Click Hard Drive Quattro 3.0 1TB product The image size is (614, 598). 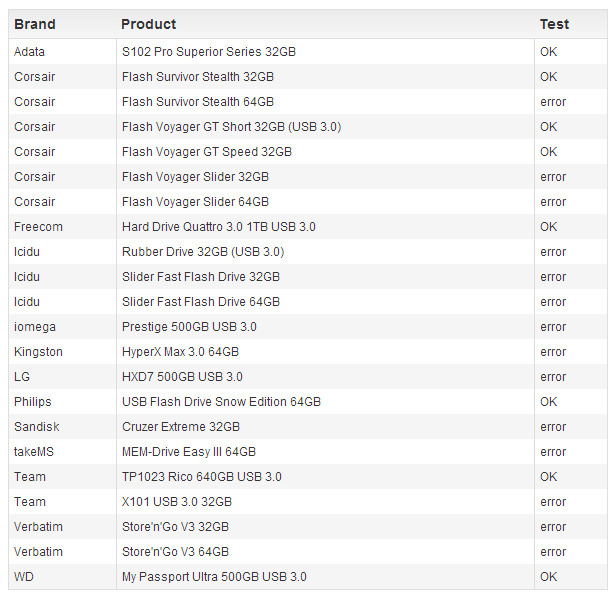pos(219,227)
